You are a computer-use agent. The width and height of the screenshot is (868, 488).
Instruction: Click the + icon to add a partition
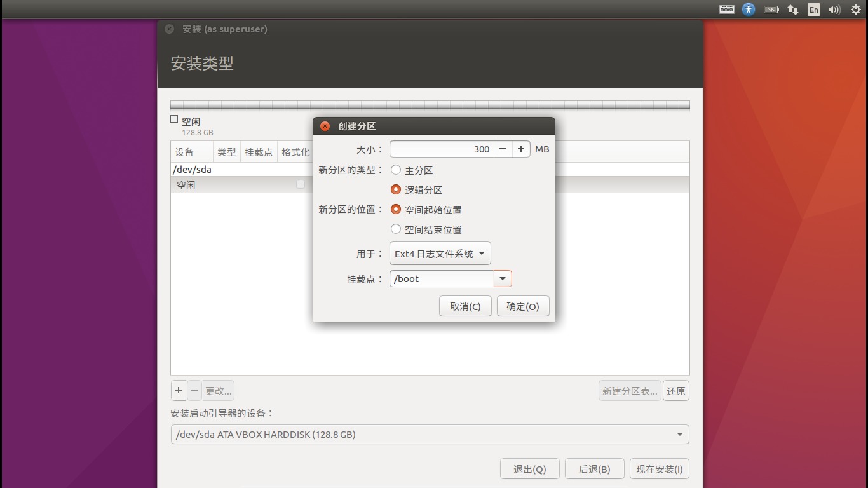point(179,390)
